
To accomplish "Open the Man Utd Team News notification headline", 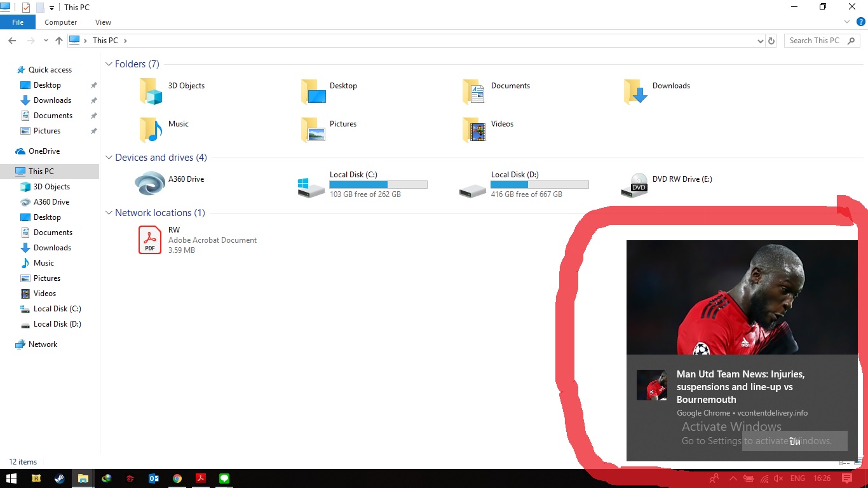I will point(741,387).
